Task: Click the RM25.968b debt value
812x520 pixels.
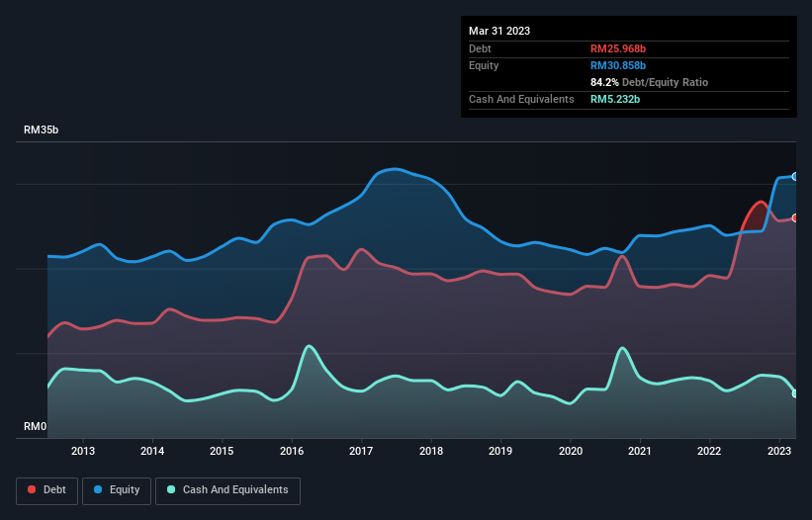Action: pyautogui.click(x=618, y=48)
